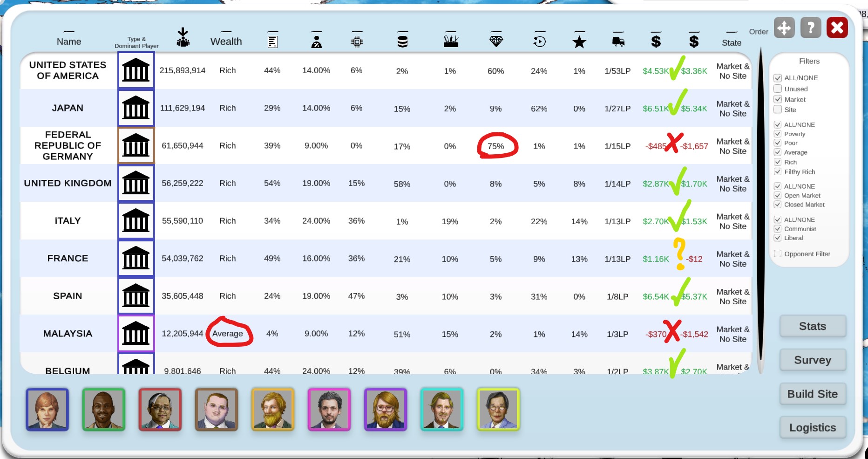Open help with the question mark button
This screenshot has height=459, width=868.
[x=811, y=27]
